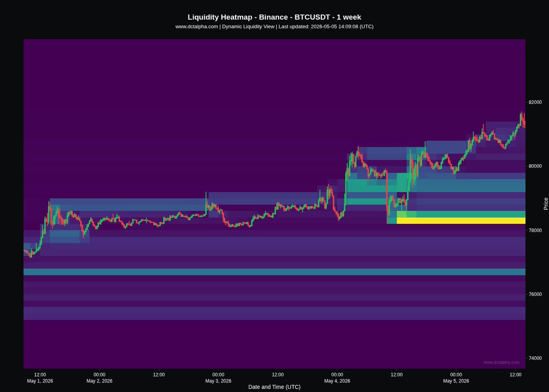The width and height of the screenshot is (549, 392).
Task: Click the '00:00 May 5, 2026' time label
Action: [456, 378]
